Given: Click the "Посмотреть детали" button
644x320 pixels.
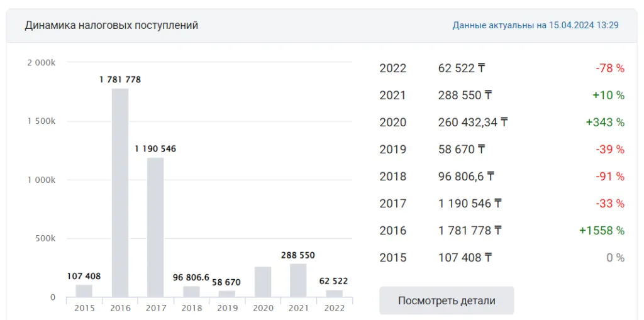Looking at the screenshot, I should [447, 301].
